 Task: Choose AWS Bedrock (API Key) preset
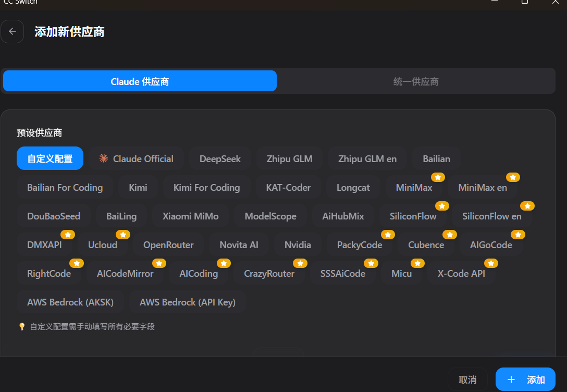188,302
